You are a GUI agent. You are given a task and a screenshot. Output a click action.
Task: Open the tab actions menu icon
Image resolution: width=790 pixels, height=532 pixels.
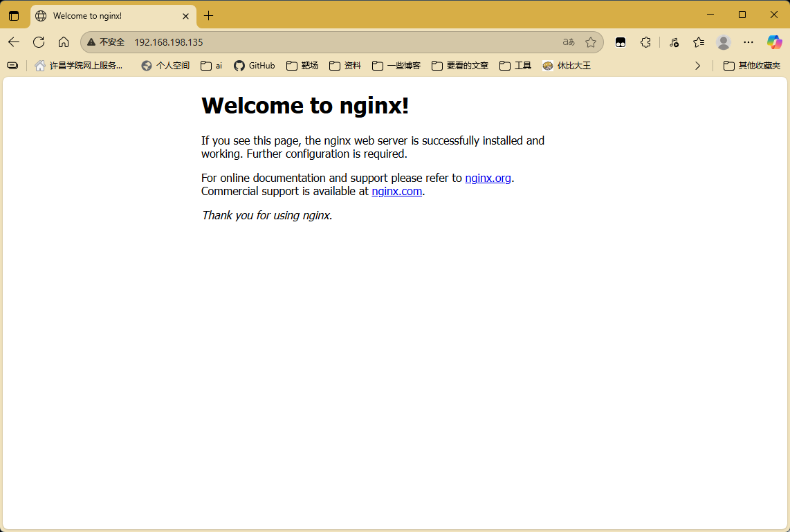point(14,15)
